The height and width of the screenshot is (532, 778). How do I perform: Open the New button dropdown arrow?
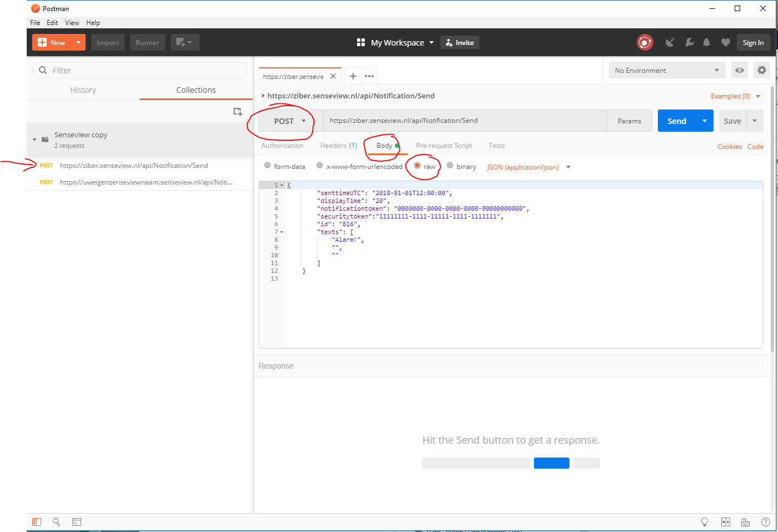click(x=78, y=42)
